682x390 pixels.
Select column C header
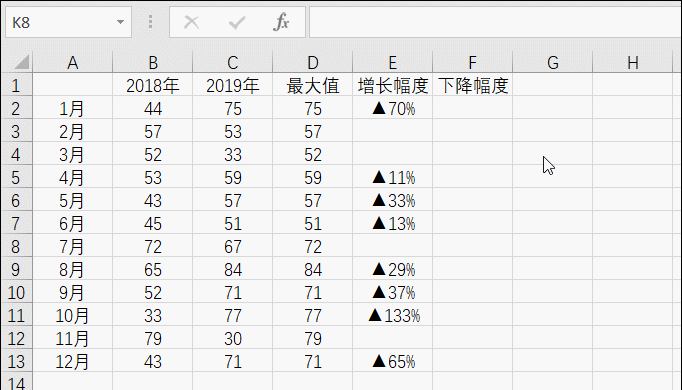[233, 63]
